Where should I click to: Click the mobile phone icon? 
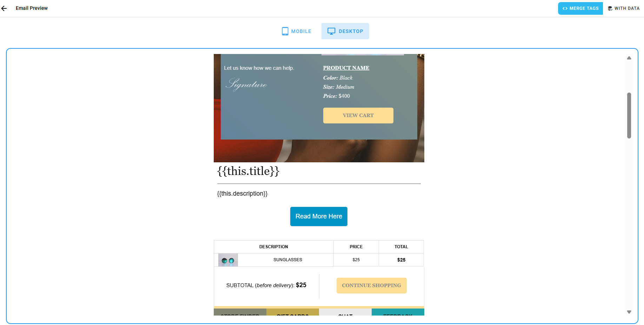tap(285, 31)
